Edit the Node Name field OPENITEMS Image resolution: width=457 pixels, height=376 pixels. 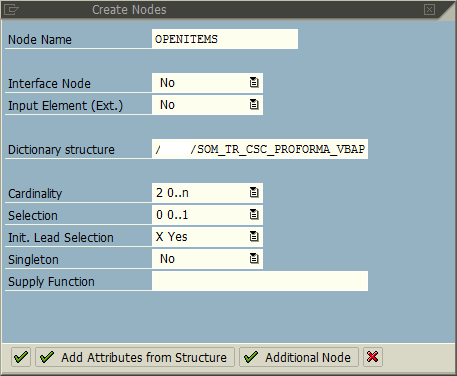coord(225,39)
